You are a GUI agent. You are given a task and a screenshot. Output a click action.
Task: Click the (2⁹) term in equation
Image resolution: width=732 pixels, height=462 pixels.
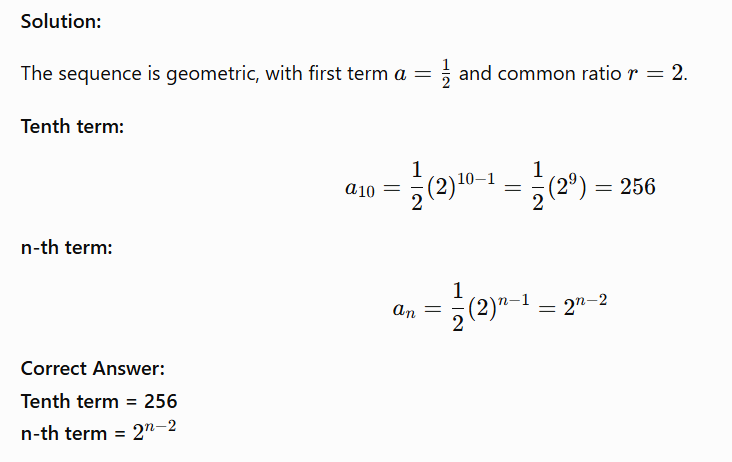tap(567, 187)
